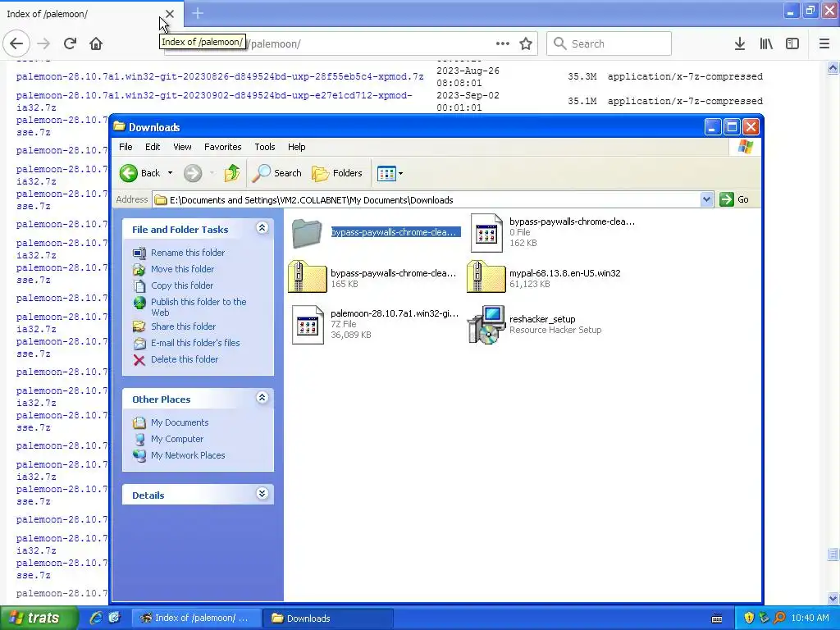Show the browser library icon
Image resolution: width=840 pixels, height=630 pixels.
point(766,43)
